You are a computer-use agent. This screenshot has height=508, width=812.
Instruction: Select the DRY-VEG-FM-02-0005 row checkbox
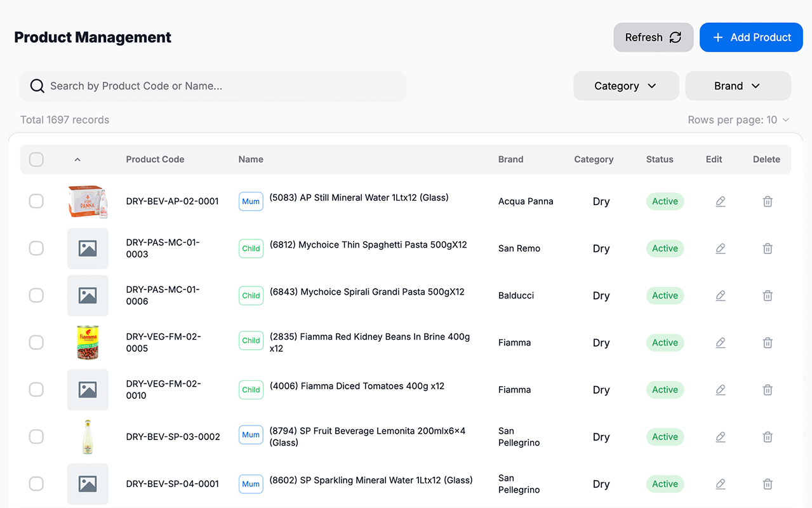(x=36, y=342)
